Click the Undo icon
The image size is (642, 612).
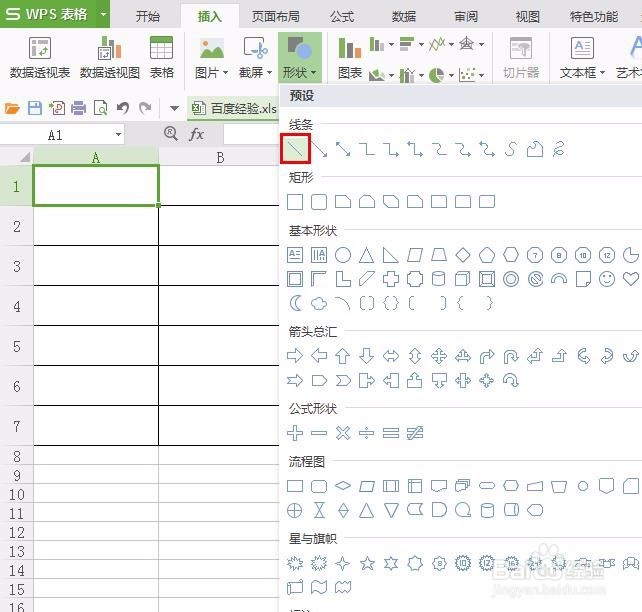tap(122, 108)
